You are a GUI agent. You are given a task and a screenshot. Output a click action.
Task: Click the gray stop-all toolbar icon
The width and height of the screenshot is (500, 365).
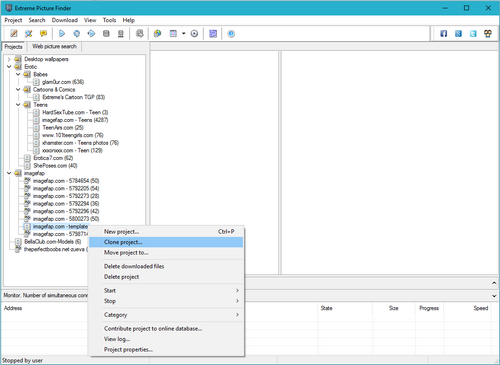point(121,33)
